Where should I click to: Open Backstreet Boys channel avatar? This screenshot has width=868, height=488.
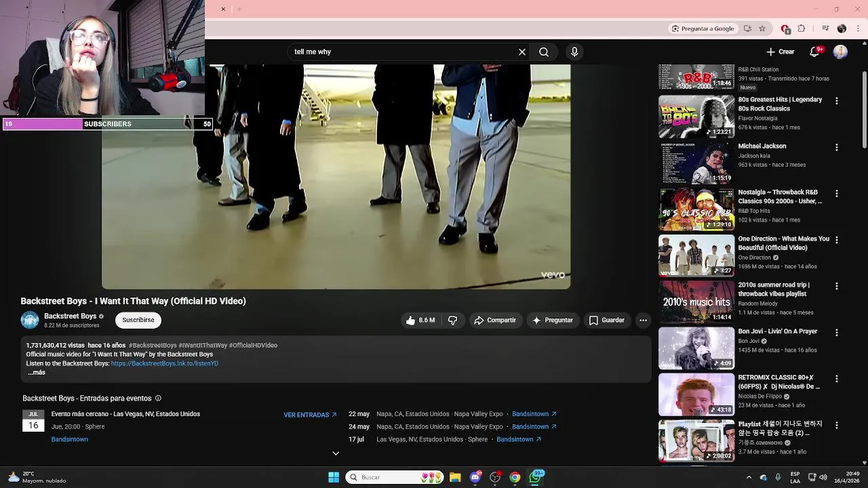click(x=30, y=320)
